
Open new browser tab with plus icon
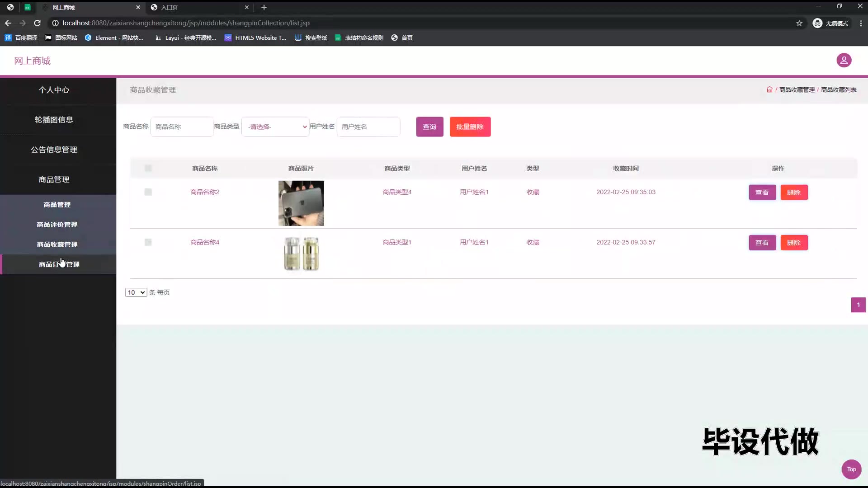pos(264,7)
